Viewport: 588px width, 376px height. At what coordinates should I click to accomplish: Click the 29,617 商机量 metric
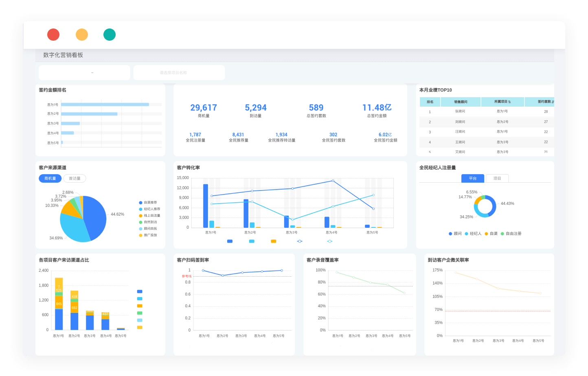(x=204, y=110)
